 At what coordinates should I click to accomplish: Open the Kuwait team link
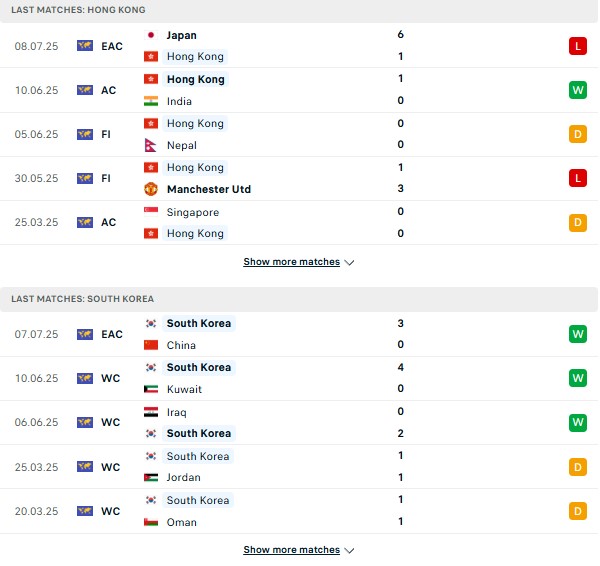[x=184, y=389]
